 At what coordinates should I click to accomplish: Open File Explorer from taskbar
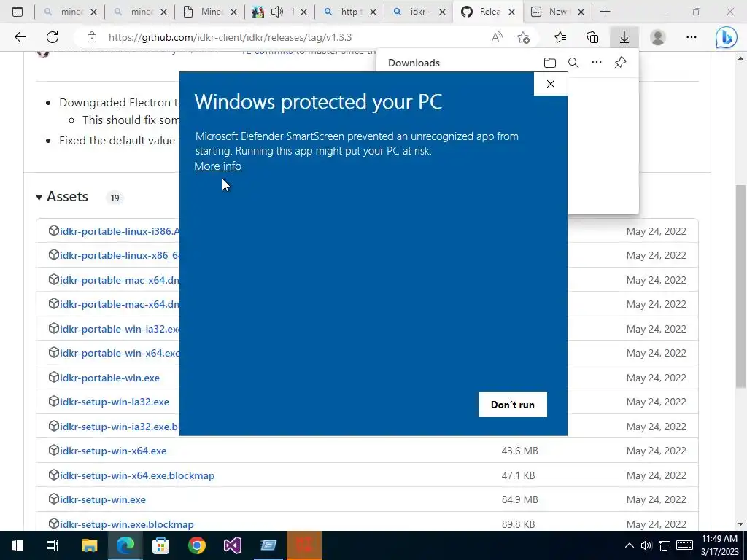[89, 545]
